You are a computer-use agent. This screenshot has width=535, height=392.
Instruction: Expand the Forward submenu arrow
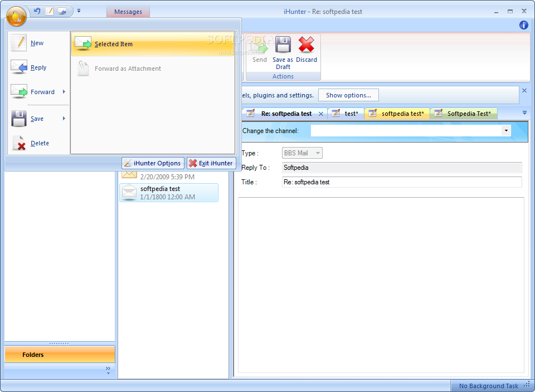point(64,92)
